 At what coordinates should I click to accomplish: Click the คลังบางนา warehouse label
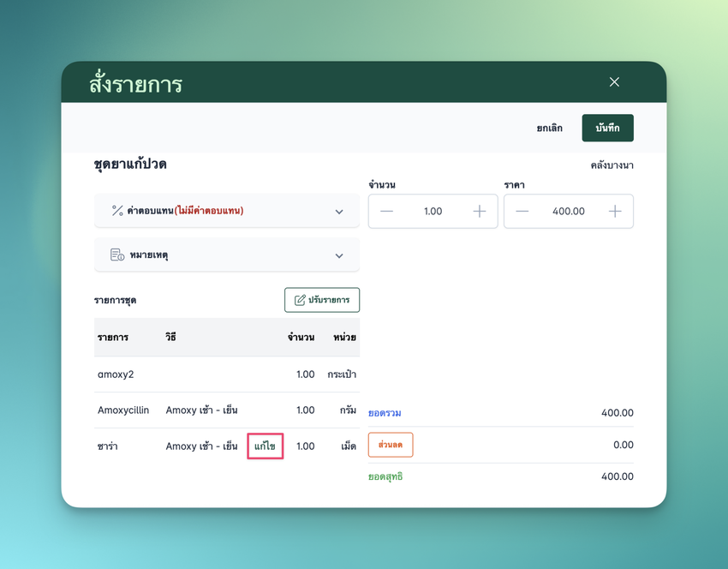click(612, 165)
